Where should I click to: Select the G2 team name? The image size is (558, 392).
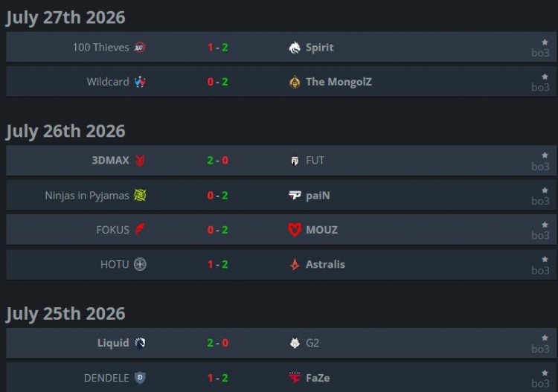[312, 343]
